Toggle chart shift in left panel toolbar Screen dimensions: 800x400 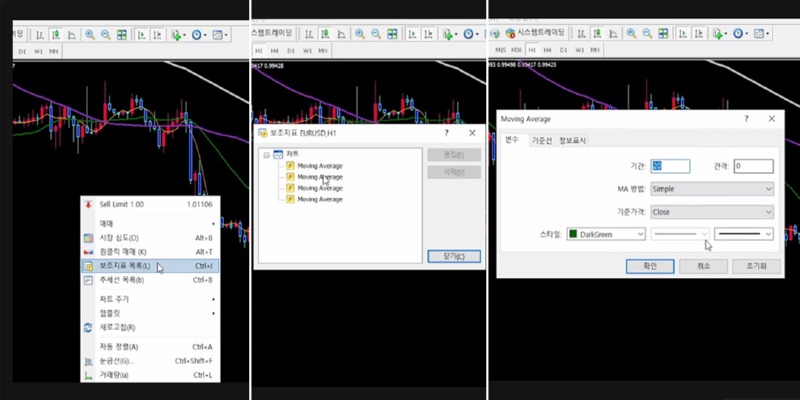click(x=158, y=35)
